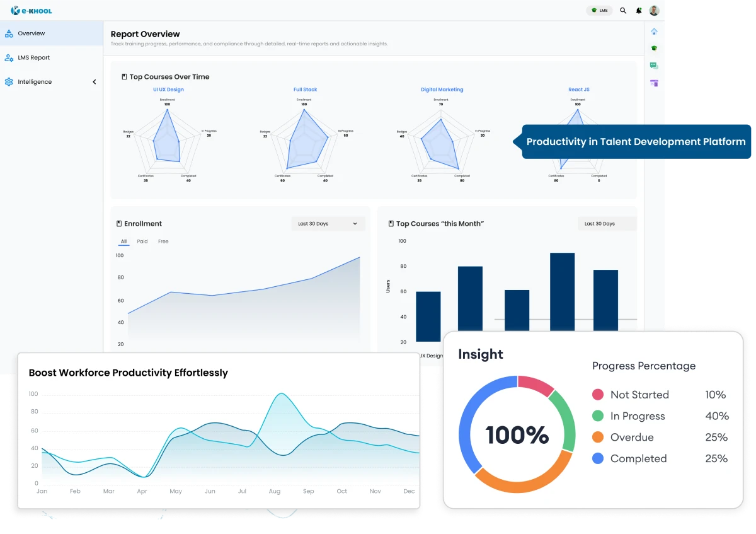Switch to the Paid tab in Enrollment chart
The height and width of the screenshot is (534, 756).
142,241
